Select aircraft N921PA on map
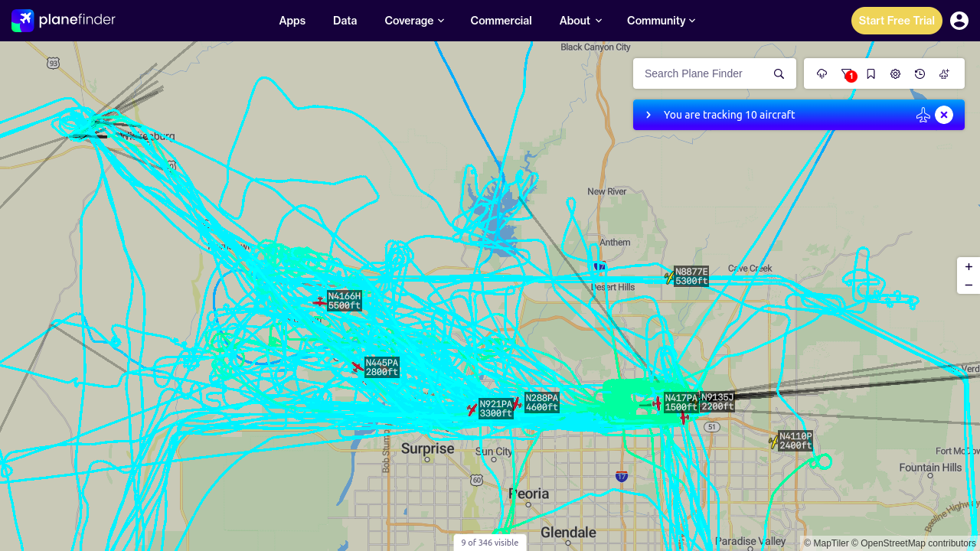Screen dimensions: 980x551 tap(472, 410)
